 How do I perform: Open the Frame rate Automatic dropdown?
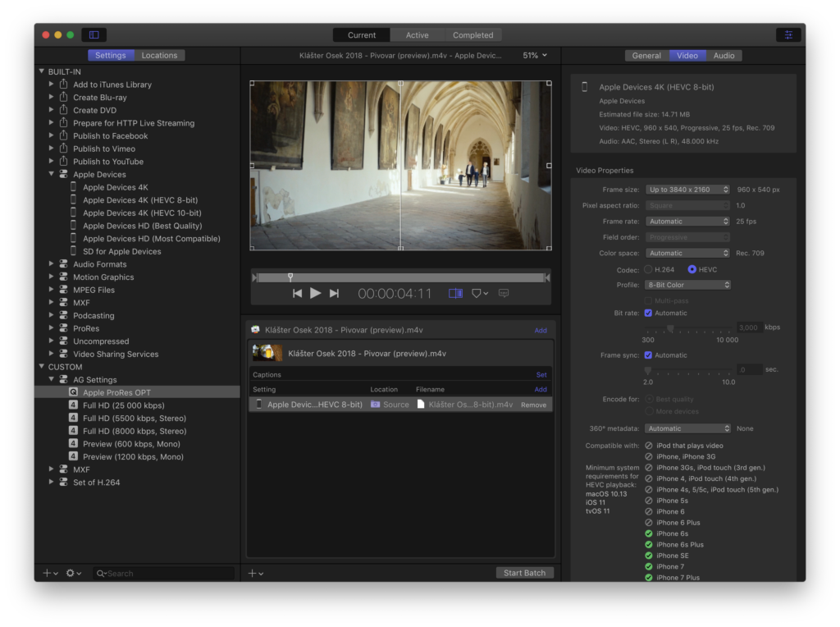click(688, 221)
